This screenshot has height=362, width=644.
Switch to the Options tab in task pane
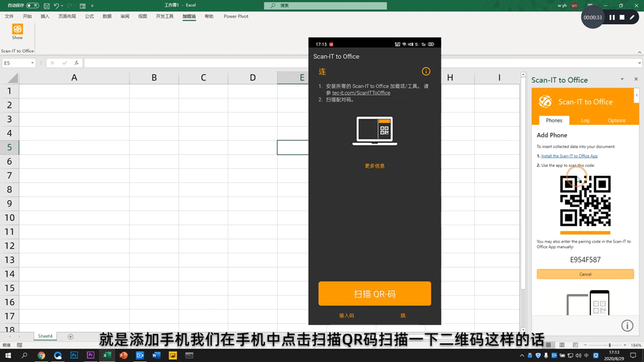coord(616,120)
